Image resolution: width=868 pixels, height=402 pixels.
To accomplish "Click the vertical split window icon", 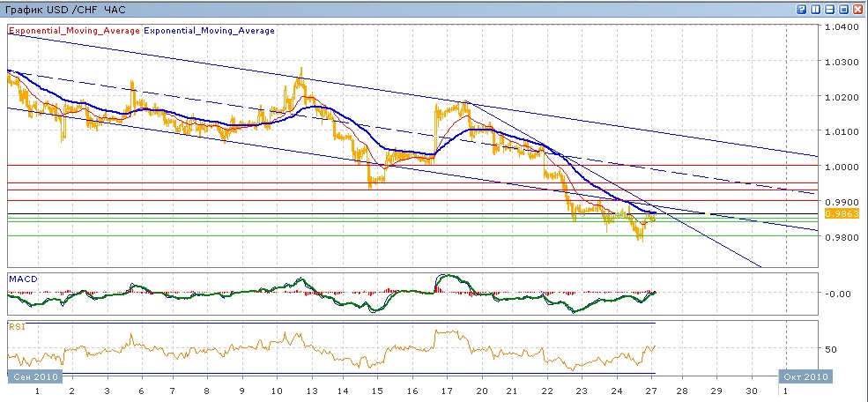I will (x=815, y=9).
